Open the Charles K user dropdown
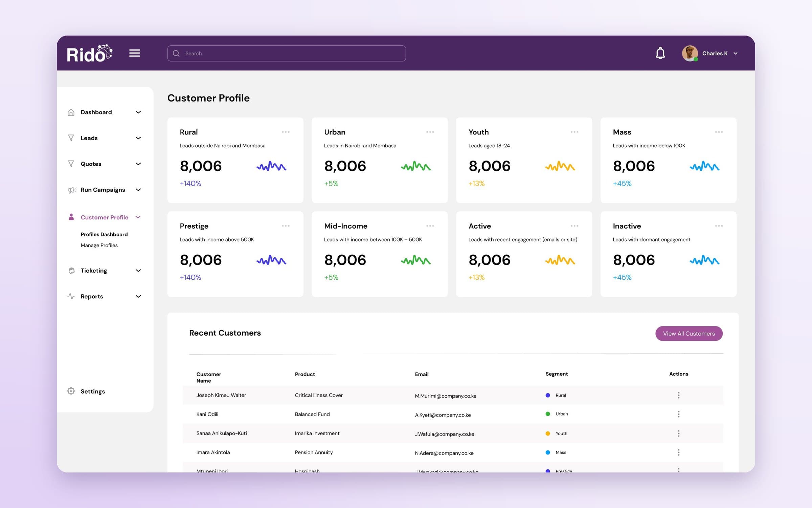The image size is (812, 508). pyautogui.click(x=736, y=54)
